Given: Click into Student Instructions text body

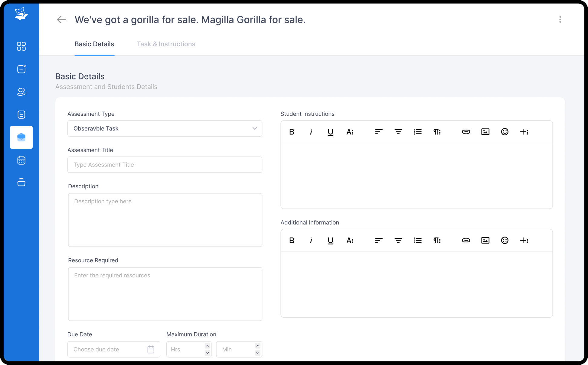Looking at the screenshot, I should (x=416, y=176).
